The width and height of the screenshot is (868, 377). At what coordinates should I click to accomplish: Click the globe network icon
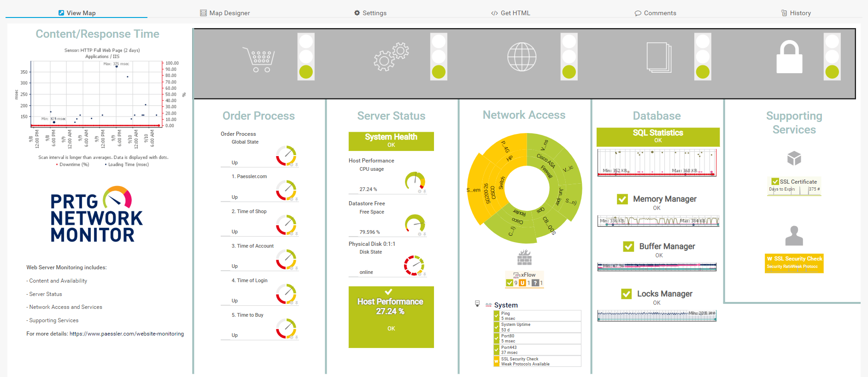point(522,57)
